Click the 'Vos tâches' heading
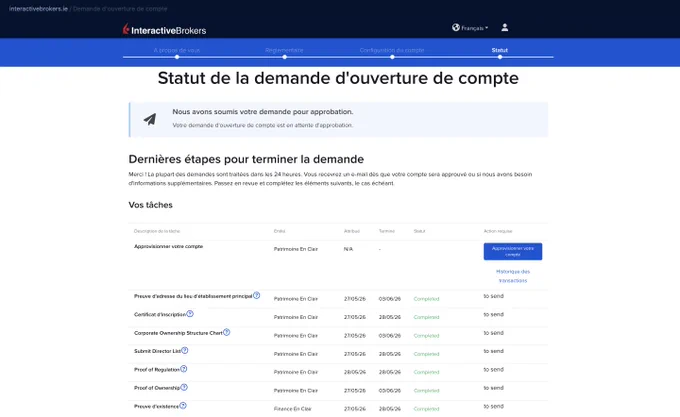680x417 pixels. coord(150,205)
